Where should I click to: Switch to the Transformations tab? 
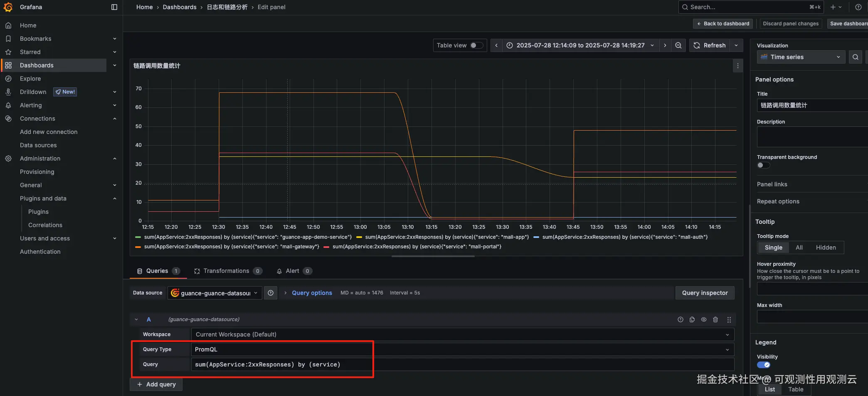pos(226,271)
